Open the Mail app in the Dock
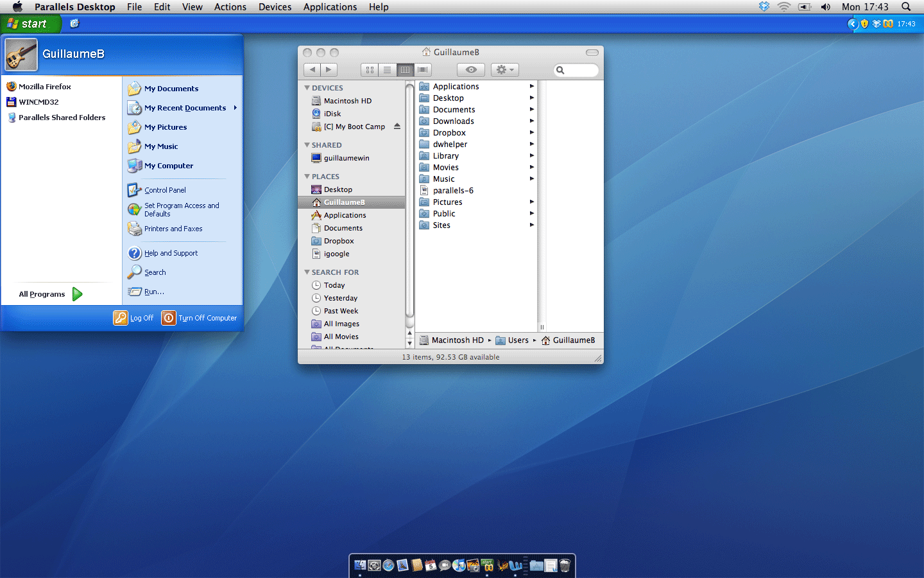The height and width of the screenshot is (578, 924). pyautogui.click(x=402, y=565)
